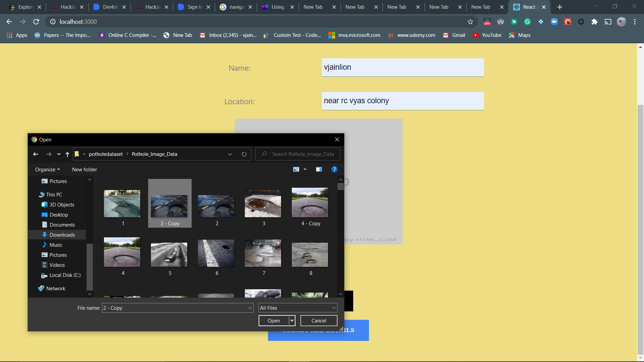644x362 pixels.
Task: Click the Search Pothole_Image_Data field
Action: pyautogui.click(x=303, y=154)
